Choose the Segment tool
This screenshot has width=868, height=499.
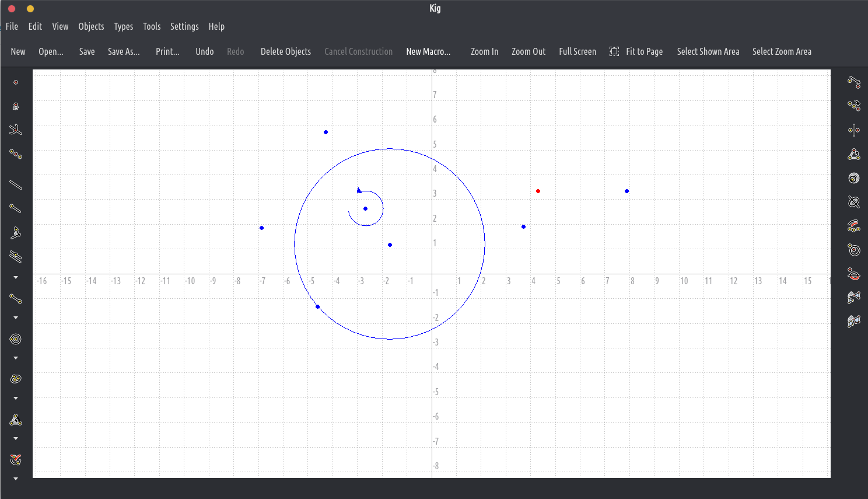coord(16,299)
